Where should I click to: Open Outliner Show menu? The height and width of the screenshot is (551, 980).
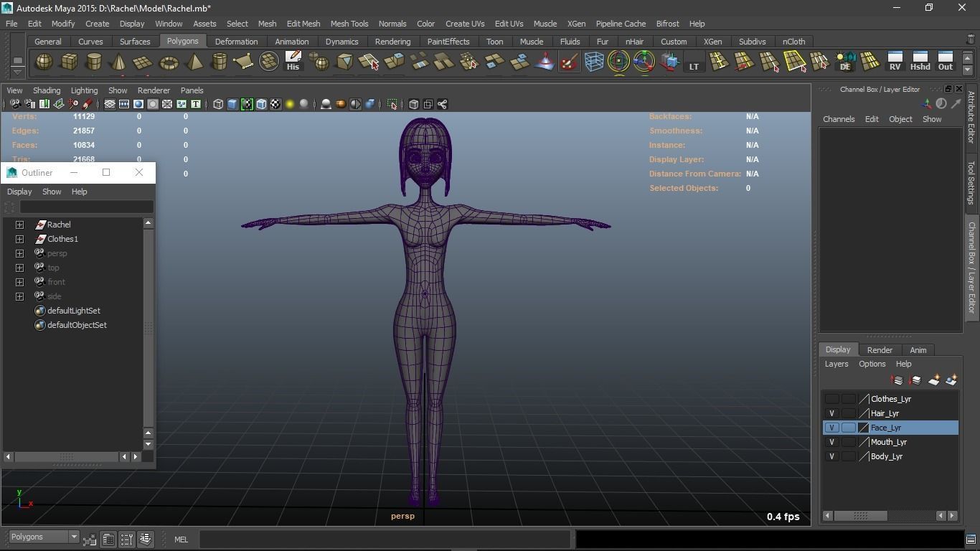tap(52, 192)
